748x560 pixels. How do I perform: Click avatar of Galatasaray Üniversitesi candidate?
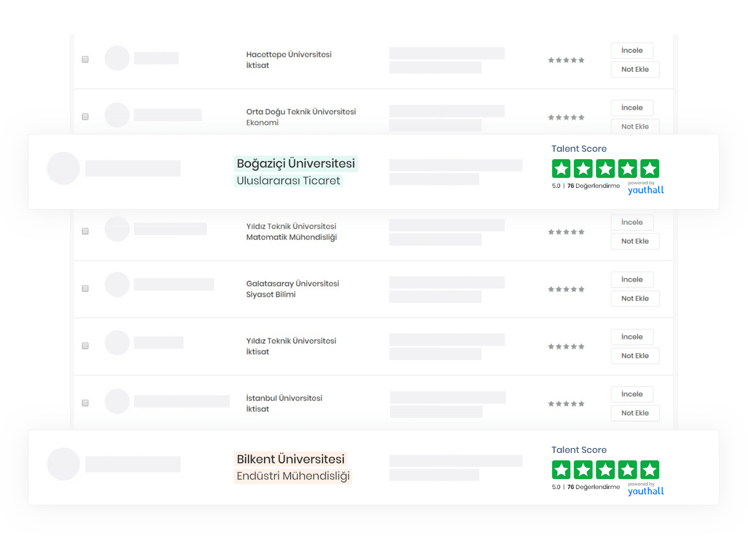click(117, 285)
